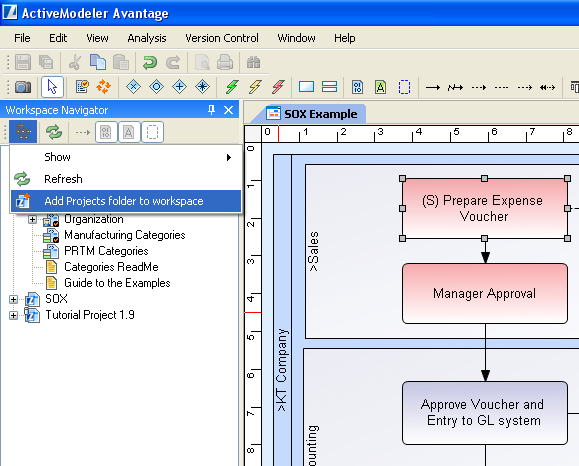The height and width of the screenshot is (466, 579).
Task: Select the Pool rectangle tool
Action: pyautogui.click(x=306, y=87)
